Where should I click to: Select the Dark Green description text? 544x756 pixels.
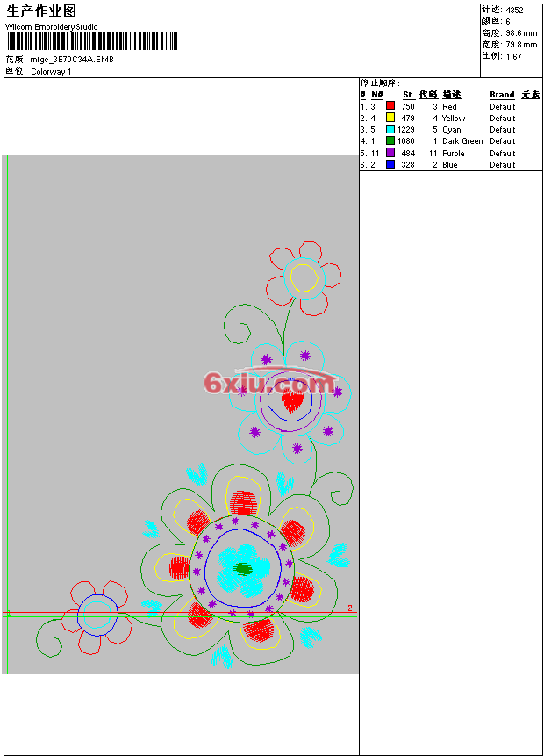click(462, 141)
